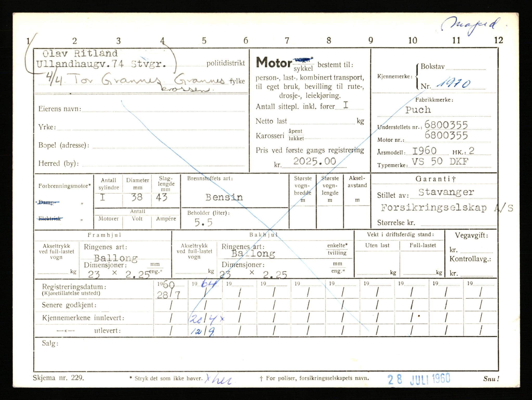This screenshot has width=532, height=400.
Task: Click the model year "1960" beside Årsmodell
Action: pyautogui.click(x=424, y=151)
